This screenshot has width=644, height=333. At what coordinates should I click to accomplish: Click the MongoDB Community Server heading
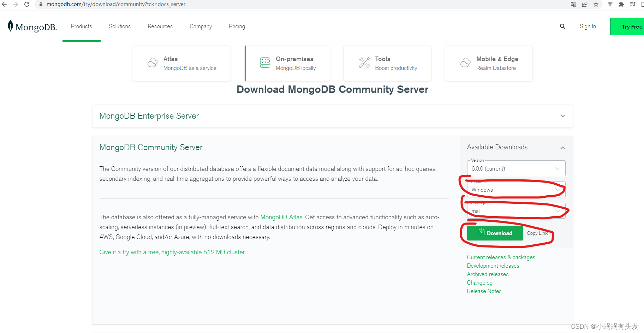point(151,147)
